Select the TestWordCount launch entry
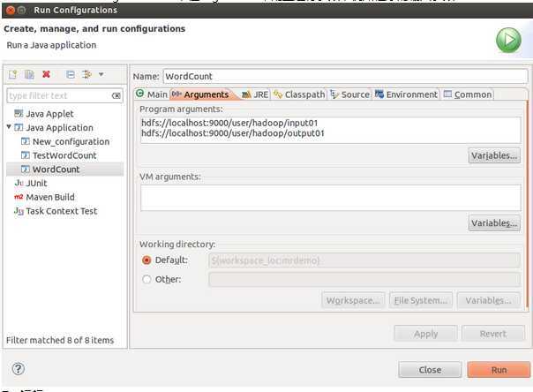533x392 pixels. click(64, 155)
